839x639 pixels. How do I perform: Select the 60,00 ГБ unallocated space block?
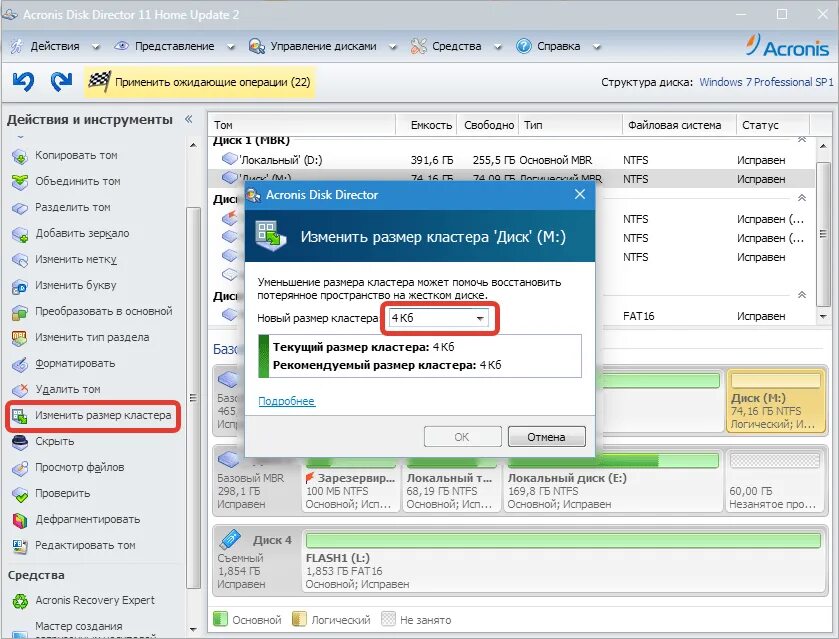click(x=775, y=482)
